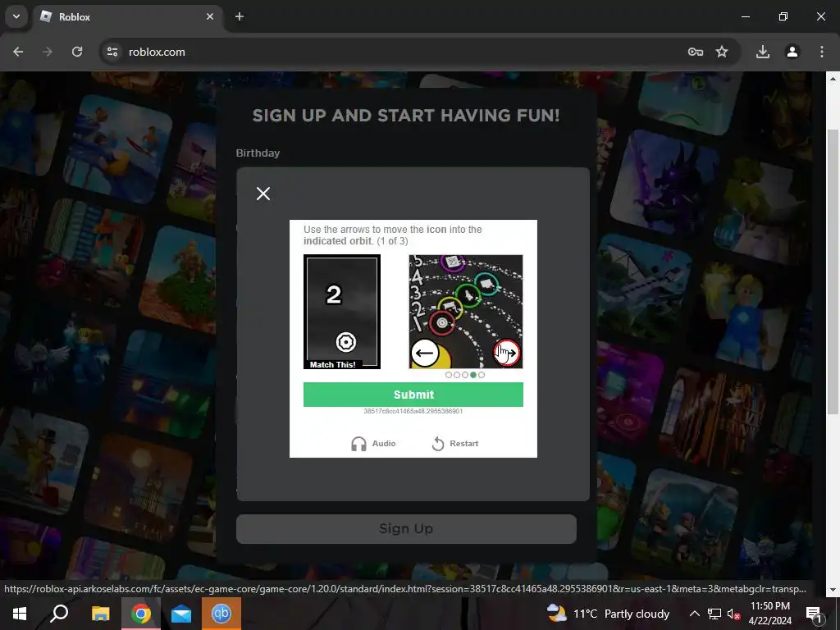Open the tab search dropdown
This screenshot has height=630, width=840.
16,16
